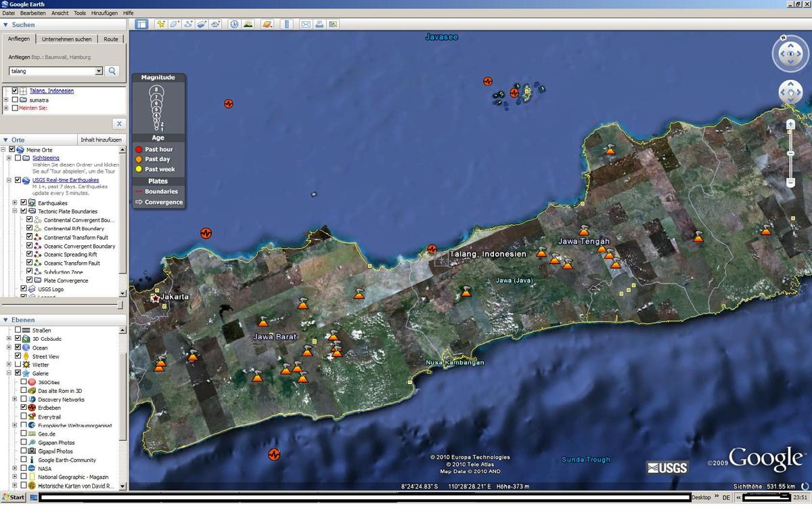Viewport: 812px width, 508px height.
Task: Expand the Sightseeing folder tree node
Action: point(9,158)
